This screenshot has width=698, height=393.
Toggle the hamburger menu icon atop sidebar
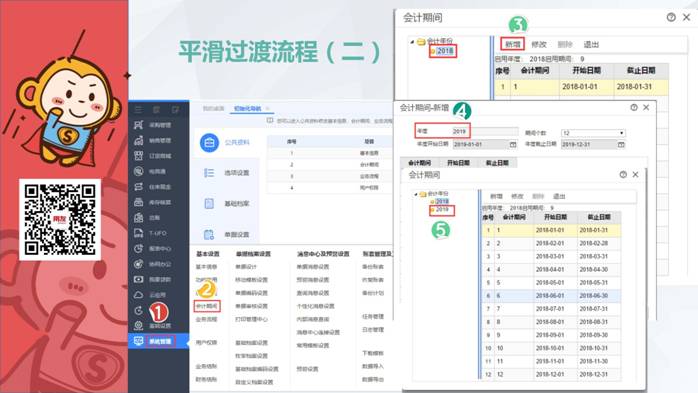click(x=138, y=109)
